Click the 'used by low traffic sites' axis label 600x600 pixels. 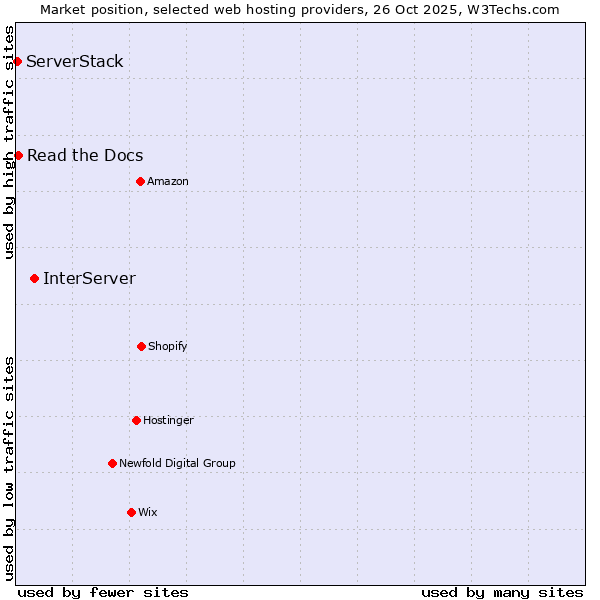point(9,468)
